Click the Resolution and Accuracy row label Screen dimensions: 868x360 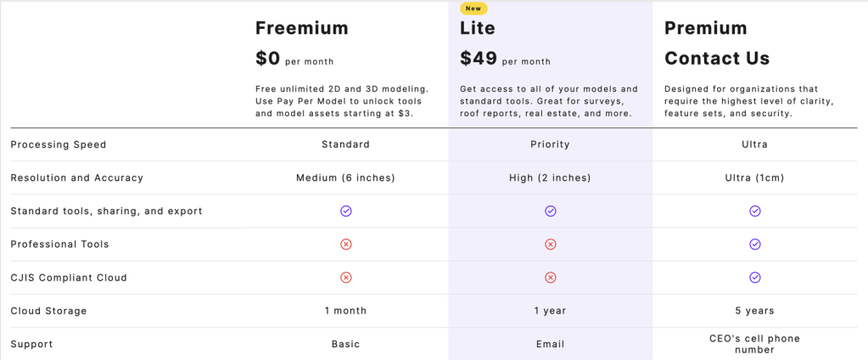click(x=77, y=178)
